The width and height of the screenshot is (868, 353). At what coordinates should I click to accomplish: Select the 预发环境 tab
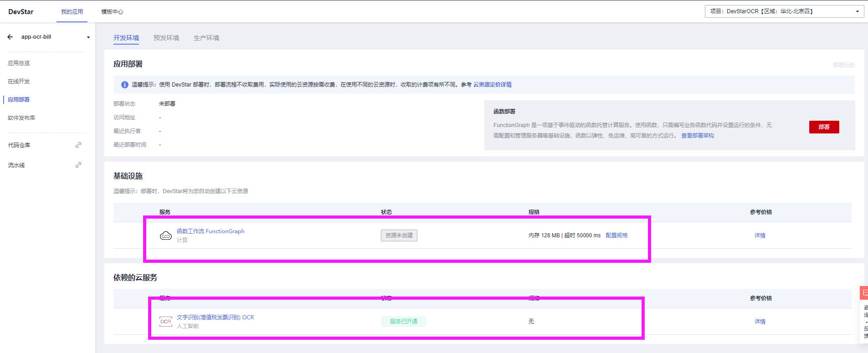(x=166, y=38)
